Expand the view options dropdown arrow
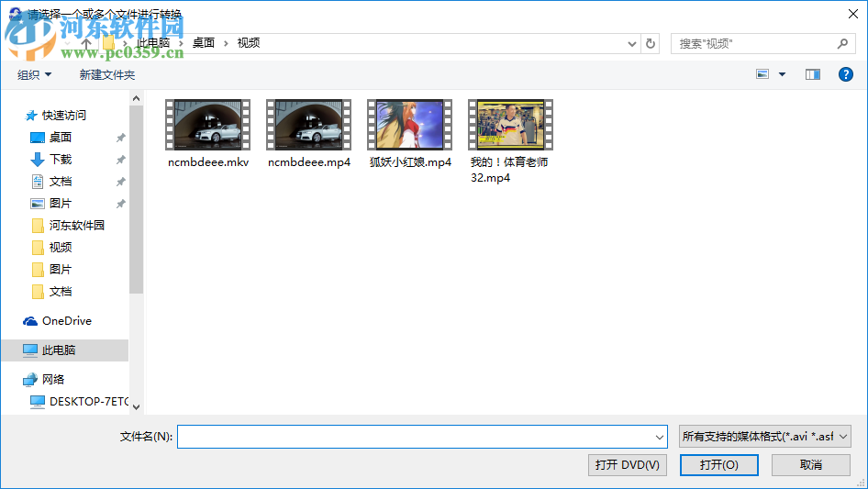 click(782, 74)
